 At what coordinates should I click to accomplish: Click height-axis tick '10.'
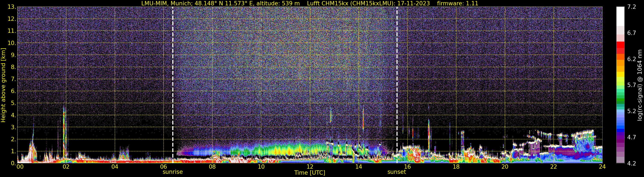click(12, 43)
